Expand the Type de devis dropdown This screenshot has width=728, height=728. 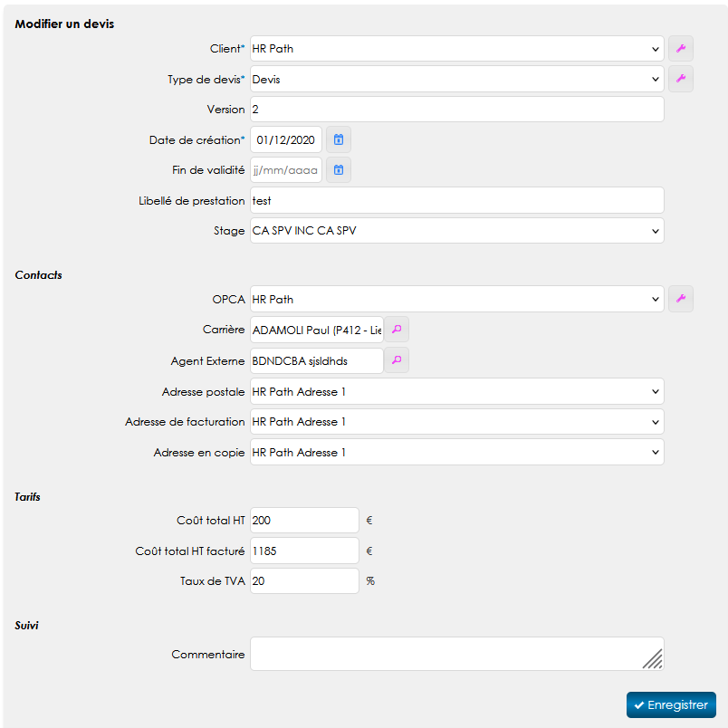pyautogui.click(x=456, y=79)
